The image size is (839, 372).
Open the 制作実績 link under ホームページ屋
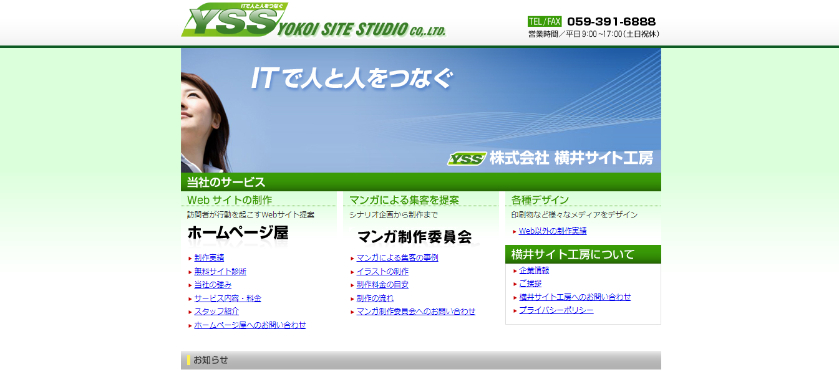tap(209, 258)
